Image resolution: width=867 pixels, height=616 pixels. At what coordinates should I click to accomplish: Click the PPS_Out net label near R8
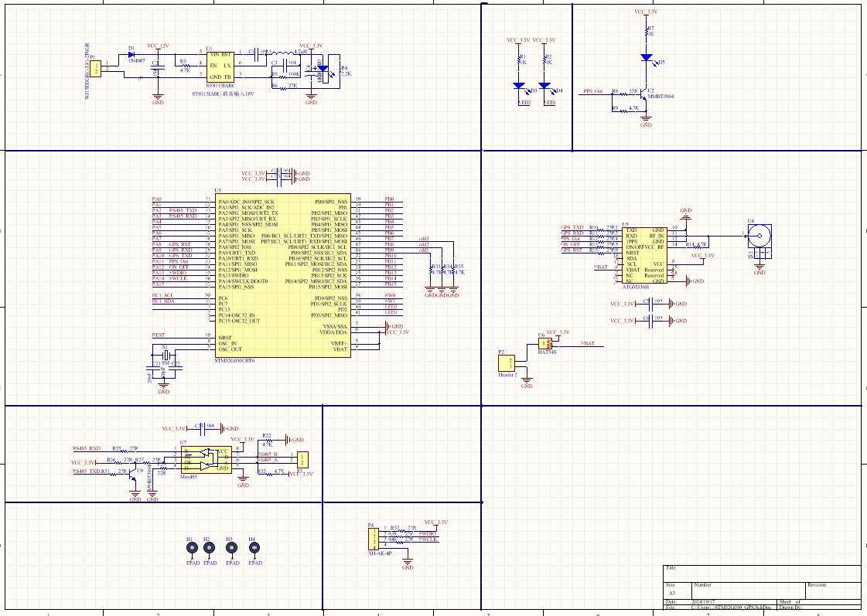592,91
